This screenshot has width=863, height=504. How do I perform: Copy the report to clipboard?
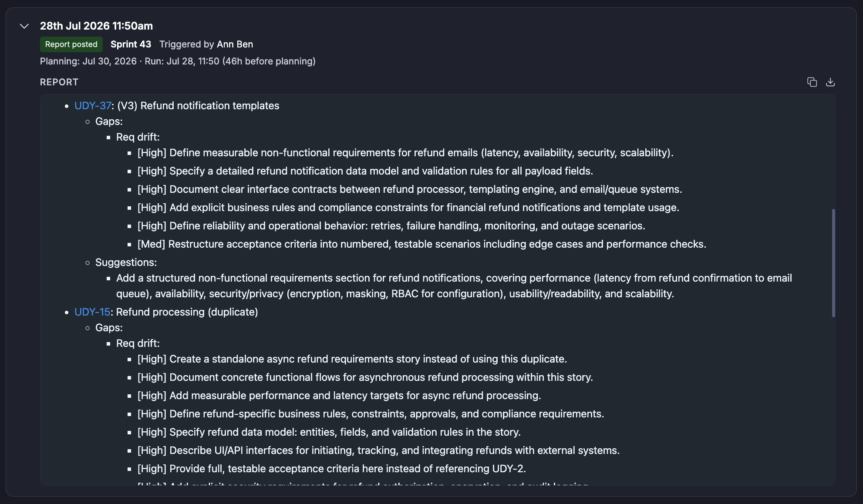click(x=812, y=82)
